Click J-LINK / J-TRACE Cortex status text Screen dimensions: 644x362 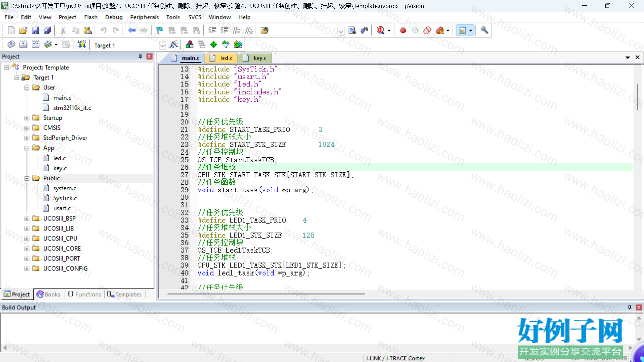[x=395, y=358]
